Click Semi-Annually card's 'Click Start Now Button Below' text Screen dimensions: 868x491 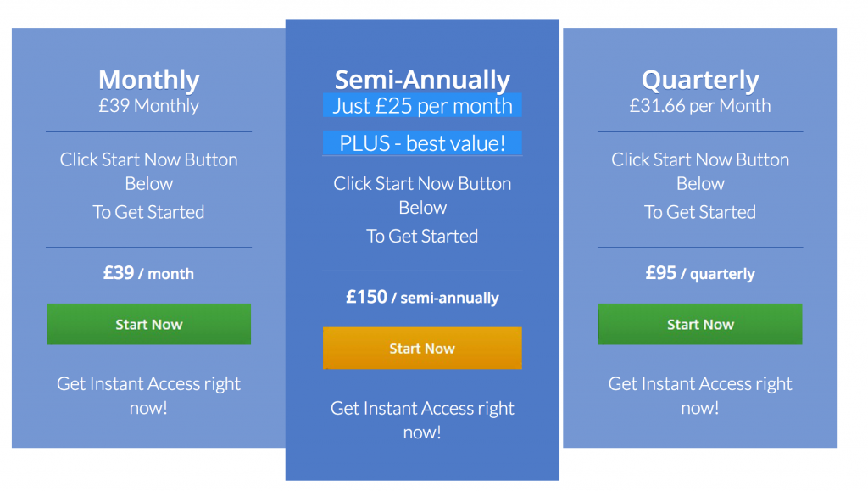click(422, 195)
